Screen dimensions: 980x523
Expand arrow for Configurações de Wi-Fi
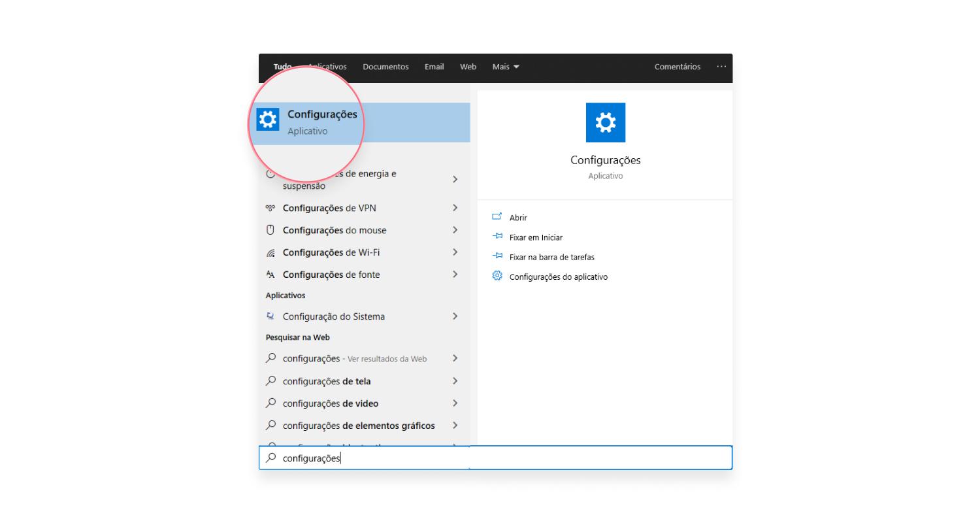455,252
